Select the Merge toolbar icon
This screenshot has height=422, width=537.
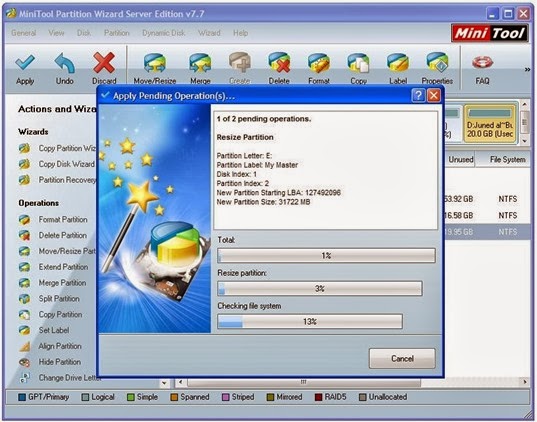pos(200,63)
